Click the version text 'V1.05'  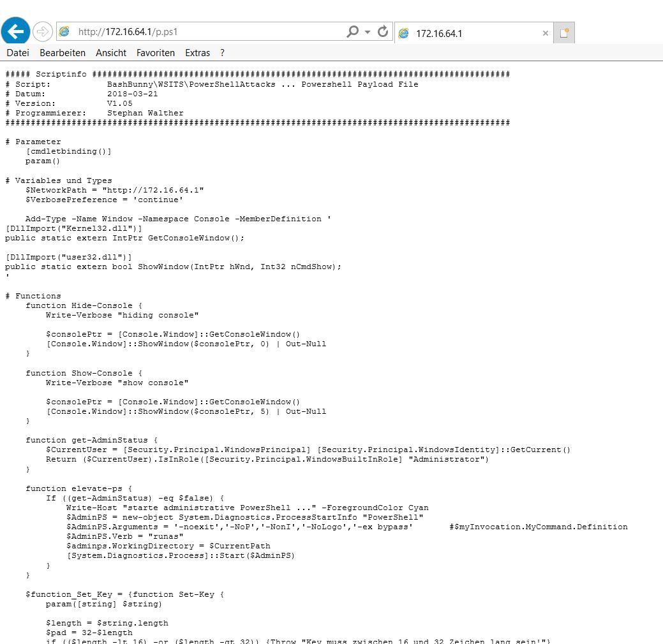(x=120, y=103)
